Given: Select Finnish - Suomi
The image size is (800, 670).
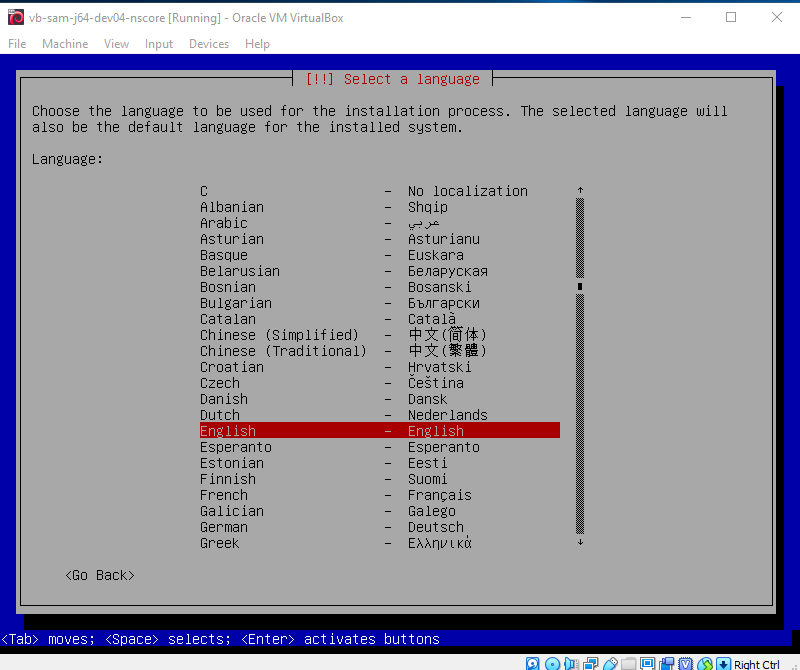Looking at the screenshot, I should 380,479.
